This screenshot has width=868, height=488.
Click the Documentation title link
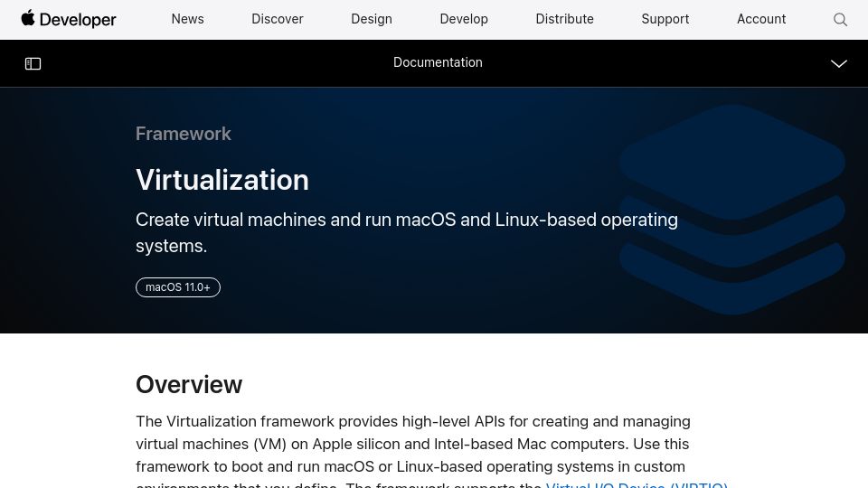438,62
